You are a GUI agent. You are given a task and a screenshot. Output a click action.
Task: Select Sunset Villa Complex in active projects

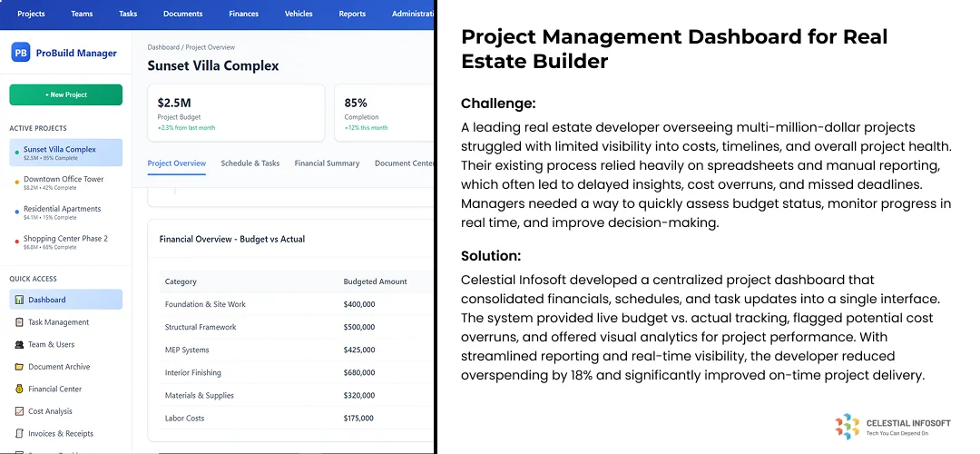pos(65,153)
